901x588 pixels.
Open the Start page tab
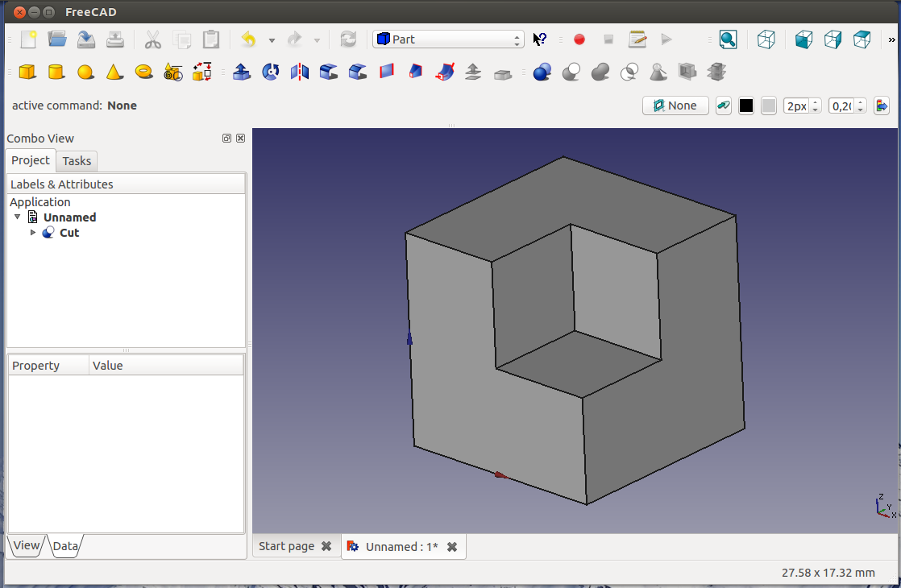tap(286, 546)
